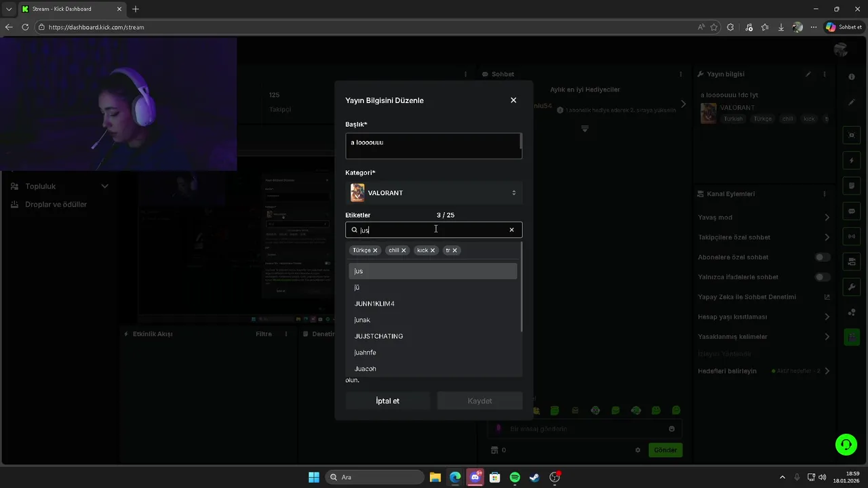Open Sohbet panel options menu
Screen dimensions: 868x488
pos(681,74)
